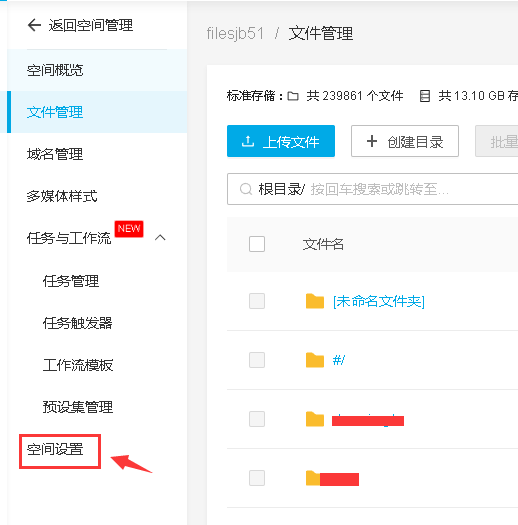Screen dimensions: 518x525
Task: Go to 多媒体样式 menu item
Action: point(62,196)
